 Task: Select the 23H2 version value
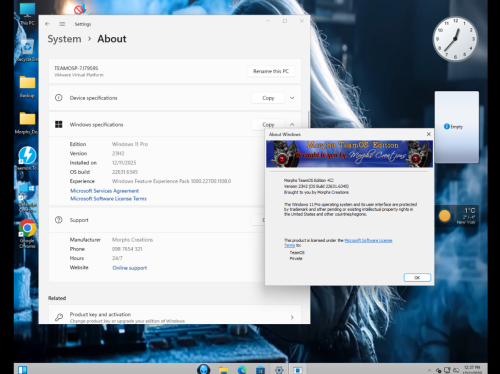pos(118,153)
